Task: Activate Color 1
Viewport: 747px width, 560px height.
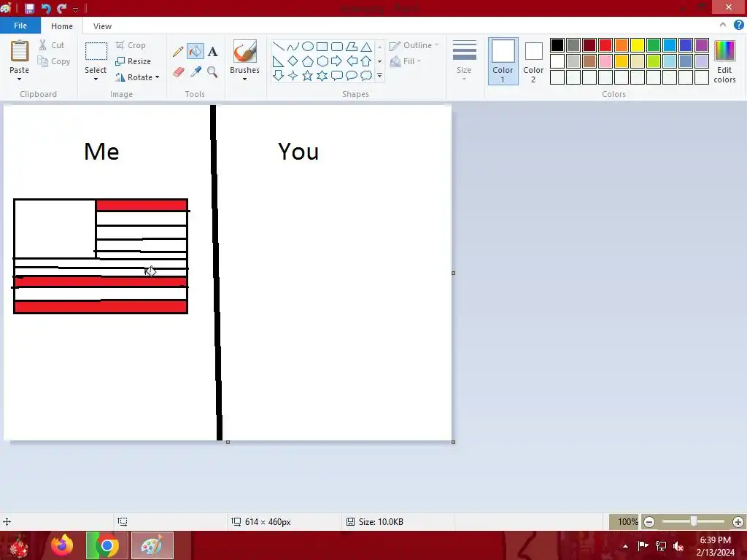Action: (x=503, y=61)
